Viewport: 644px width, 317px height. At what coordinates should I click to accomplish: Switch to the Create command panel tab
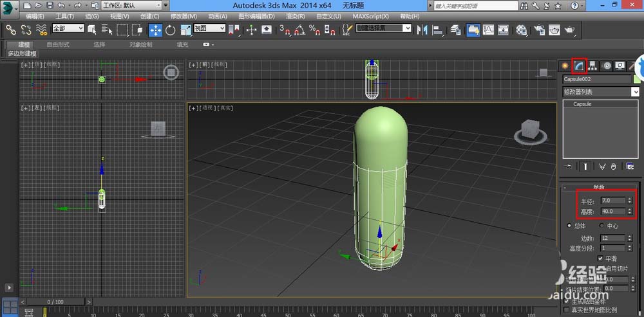565,66
